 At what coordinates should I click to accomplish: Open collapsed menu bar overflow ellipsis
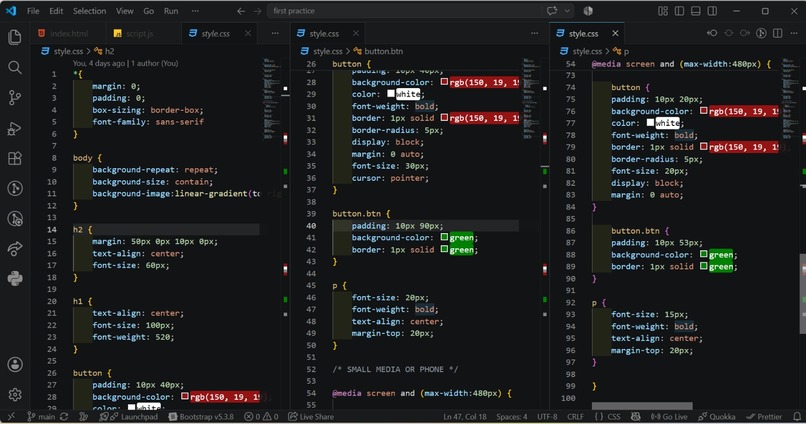coord(195,11)
